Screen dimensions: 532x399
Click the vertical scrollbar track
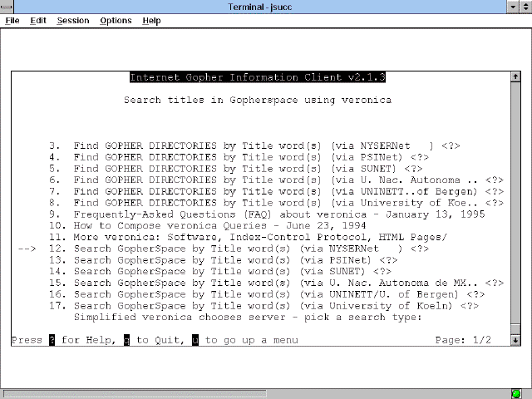point(515,204)
